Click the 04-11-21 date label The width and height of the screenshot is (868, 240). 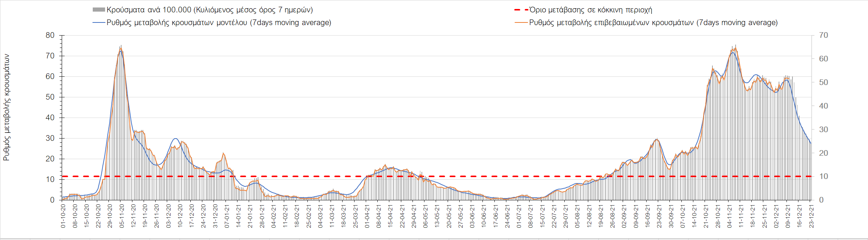click(x=730, y=216)
